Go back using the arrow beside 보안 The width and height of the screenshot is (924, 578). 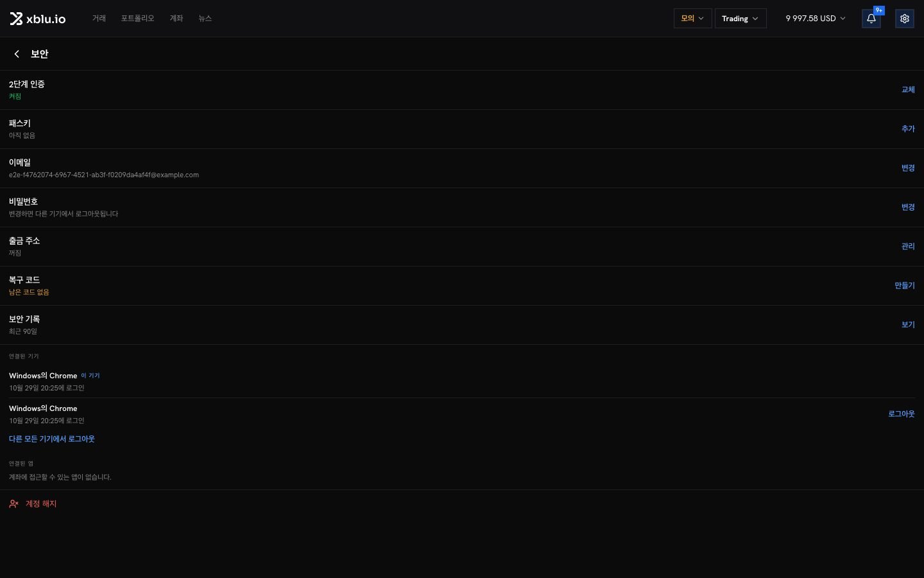click(x=17, y=54)
